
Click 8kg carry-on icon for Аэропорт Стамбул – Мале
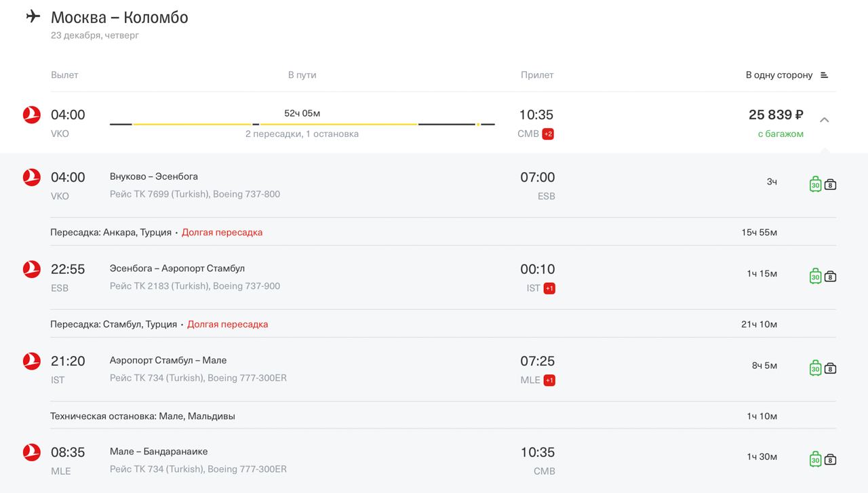[831, 368]
